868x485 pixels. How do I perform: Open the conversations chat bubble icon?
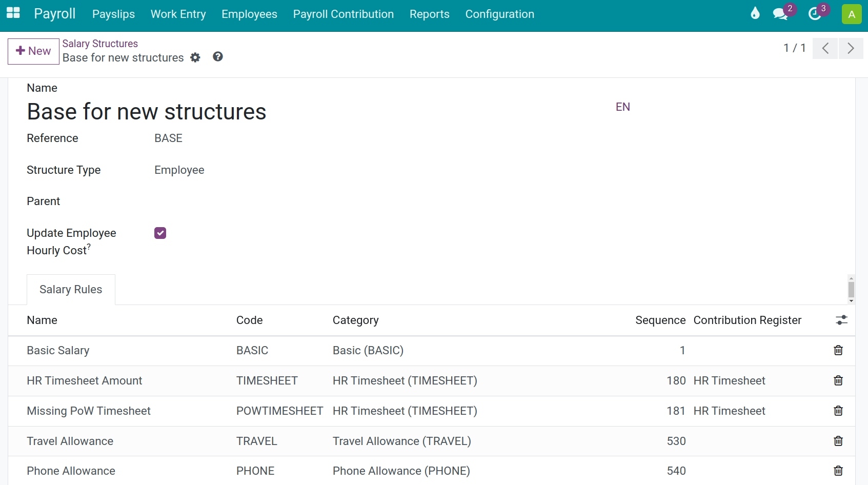[x=780, y=14]
